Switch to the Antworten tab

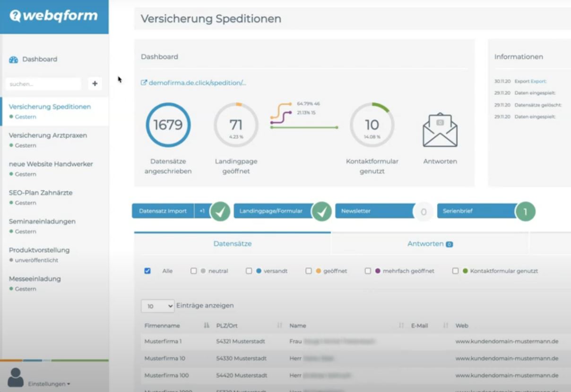[430, 244]
